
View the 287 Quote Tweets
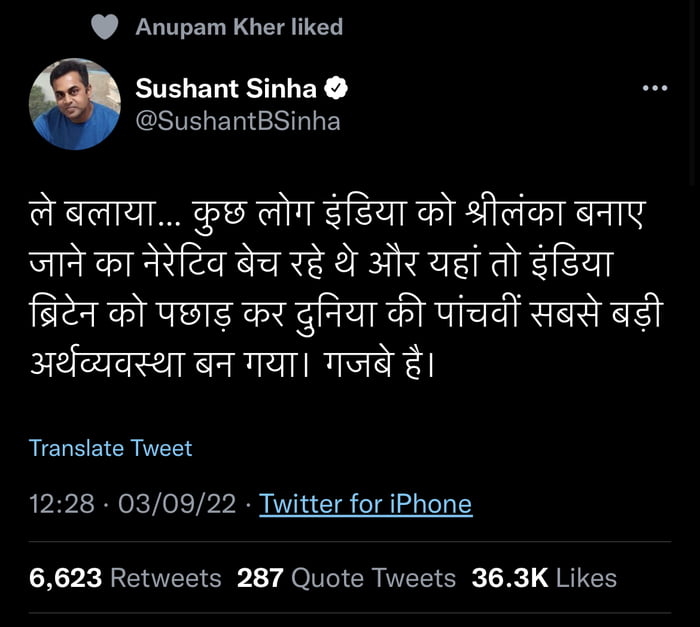pos(346,577)
